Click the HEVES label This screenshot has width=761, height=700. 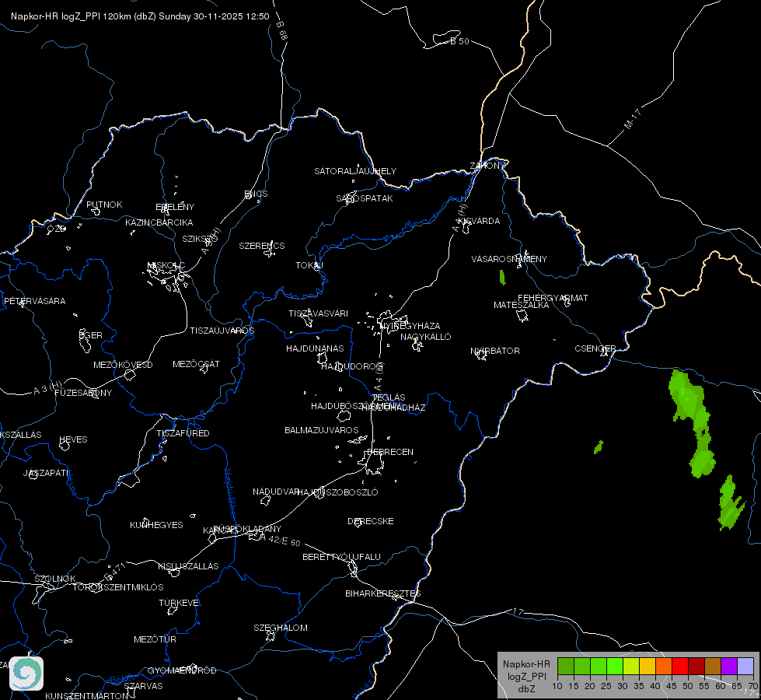click(73, 439)
